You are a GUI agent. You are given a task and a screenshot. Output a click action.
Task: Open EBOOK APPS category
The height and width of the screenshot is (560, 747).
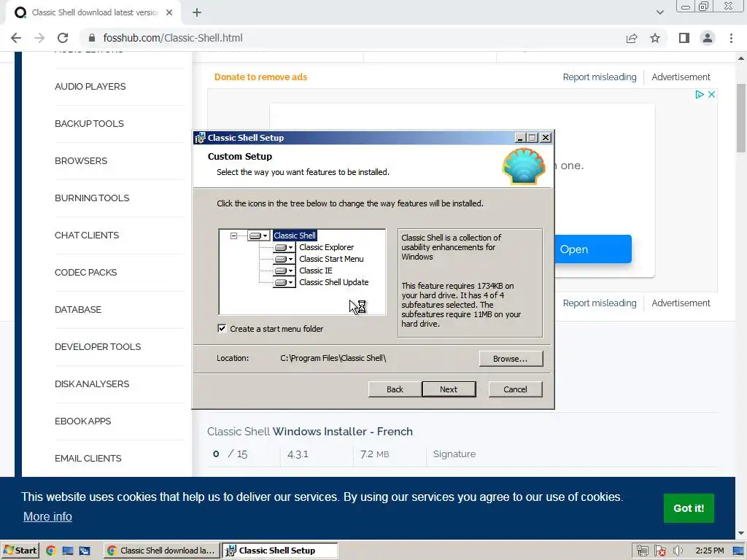click(83, 421)
